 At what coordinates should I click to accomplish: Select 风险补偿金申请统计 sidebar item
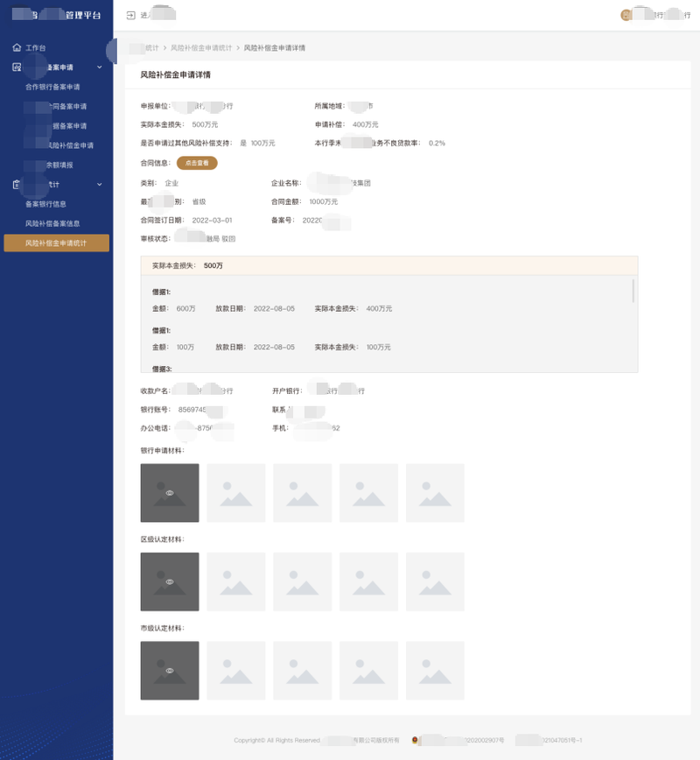point(56,243)
